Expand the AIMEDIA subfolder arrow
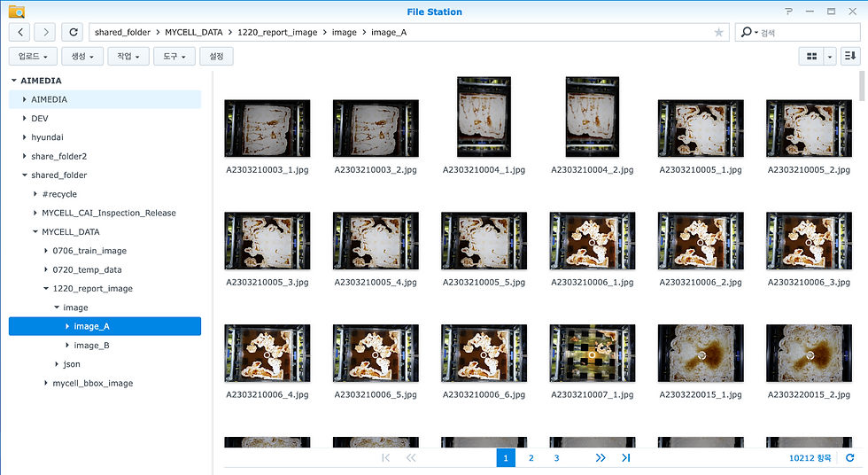This screenshot has width=868, height=475. (25, 99)
